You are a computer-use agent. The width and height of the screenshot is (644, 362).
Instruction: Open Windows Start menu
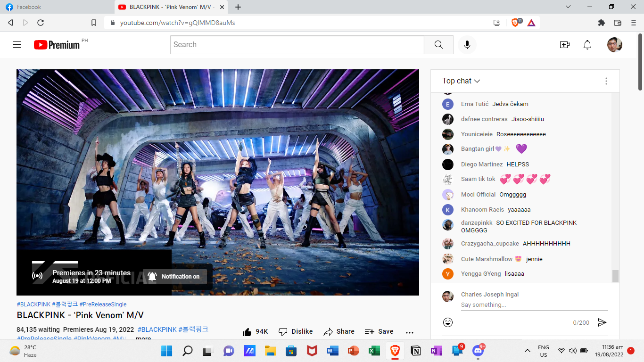[x=166, y=351]
